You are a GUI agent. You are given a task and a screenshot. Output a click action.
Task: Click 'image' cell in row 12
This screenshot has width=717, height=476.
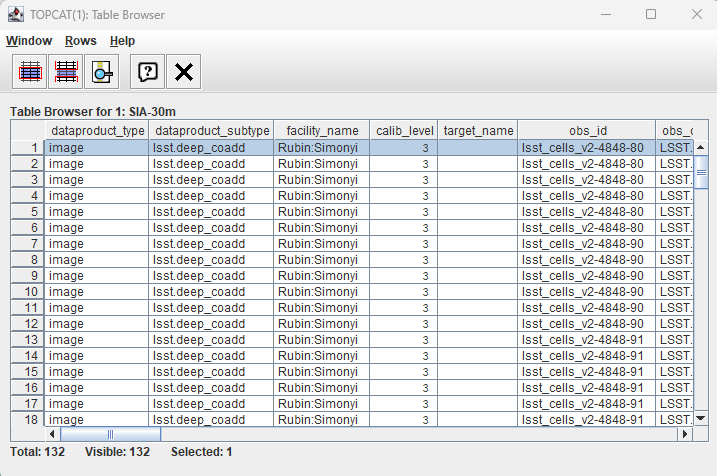[x=96, y=324]
